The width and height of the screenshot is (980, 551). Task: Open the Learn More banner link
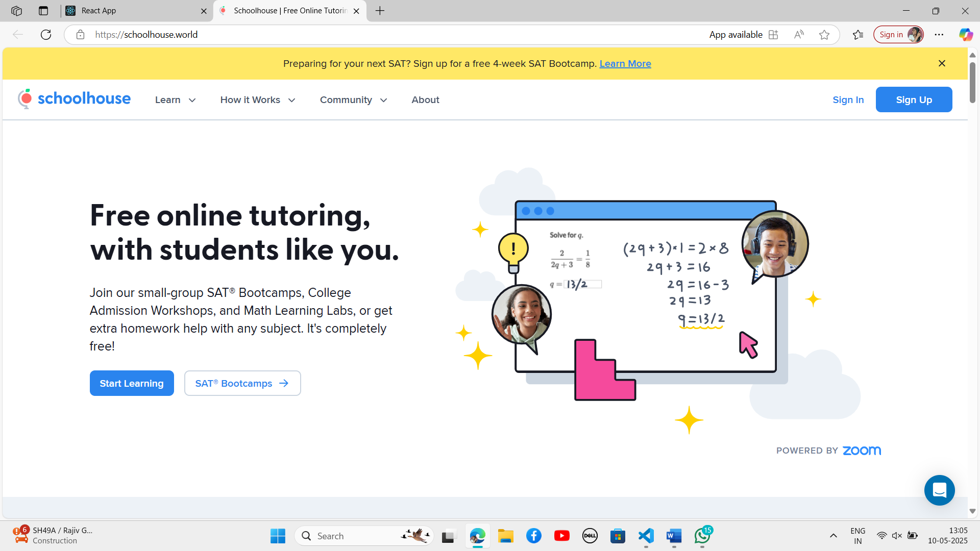(625, 64)
